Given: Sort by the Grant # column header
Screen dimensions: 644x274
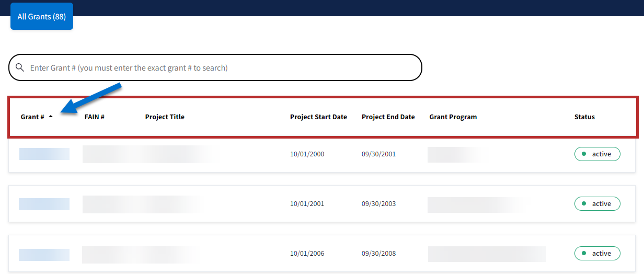Looking at the screenshot, I should pyautogui.click(x=32, y=117).
